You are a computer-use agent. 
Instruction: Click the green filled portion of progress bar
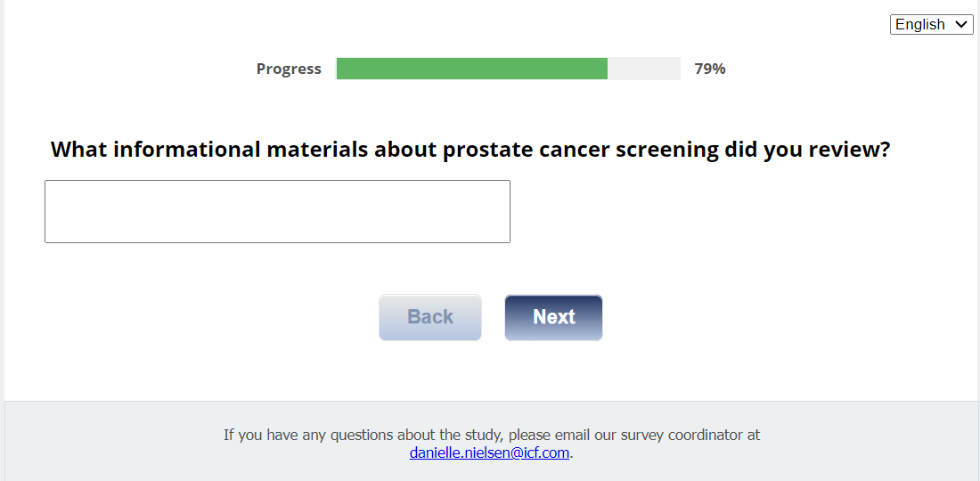(x=471, y=69)
